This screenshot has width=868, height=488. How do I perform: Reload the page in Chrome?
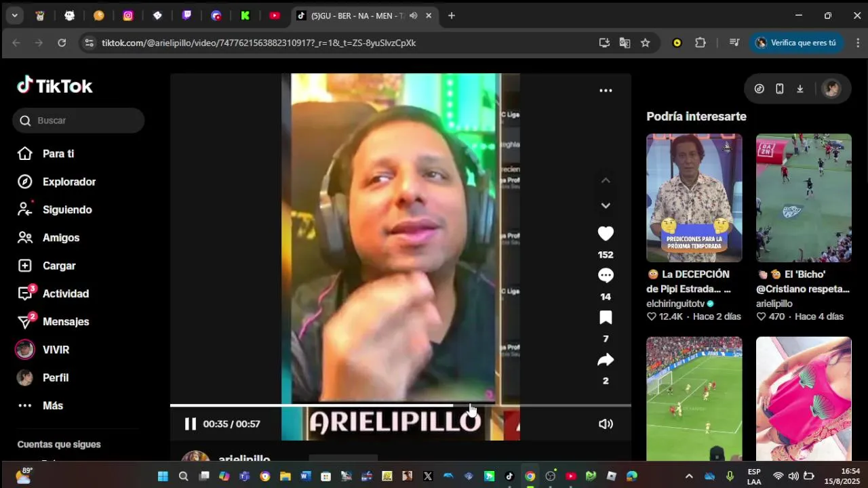pyautogui.click(x=62, y=43)
